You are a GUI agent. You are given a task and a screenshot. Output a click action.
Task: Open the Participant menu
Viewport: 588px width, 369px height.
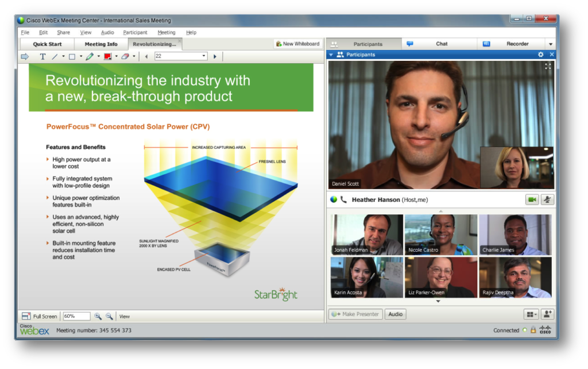click(x=136, y=32)
